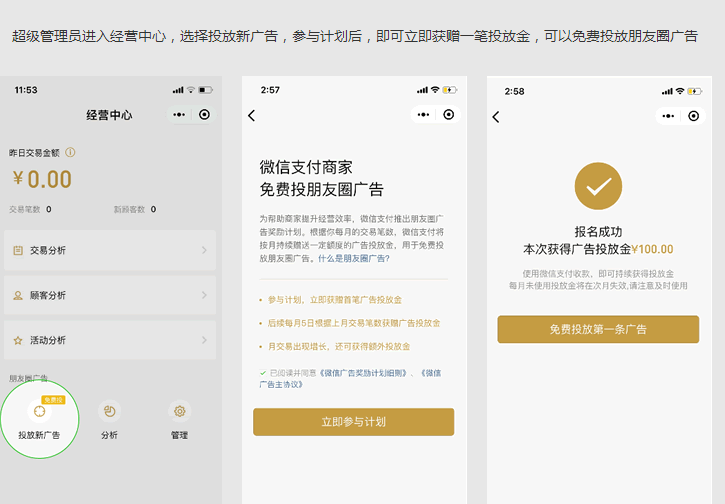Click the 免费投放第一条广告 button
The image size is (725, 504).
point(598,329)
